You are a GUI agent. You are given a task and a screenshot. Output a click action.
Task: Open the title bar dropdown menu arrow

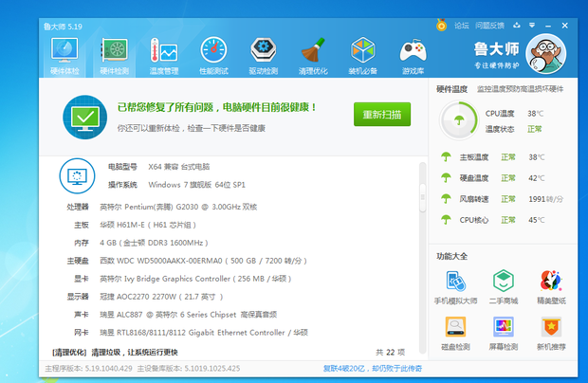click(x=532, y=25)
